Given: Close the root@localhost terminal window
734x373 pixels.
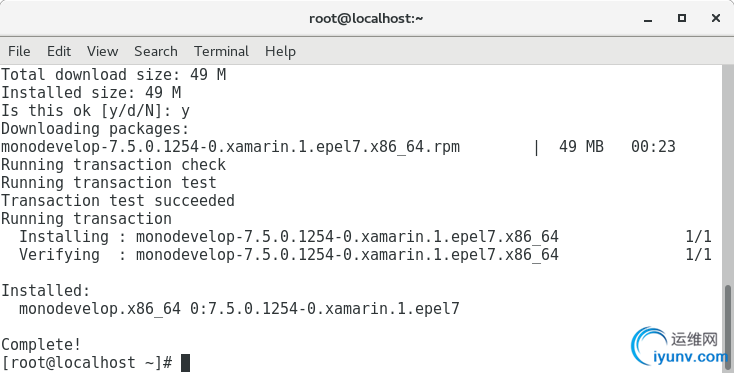Looking at the screenshot, I should point(715,18).
